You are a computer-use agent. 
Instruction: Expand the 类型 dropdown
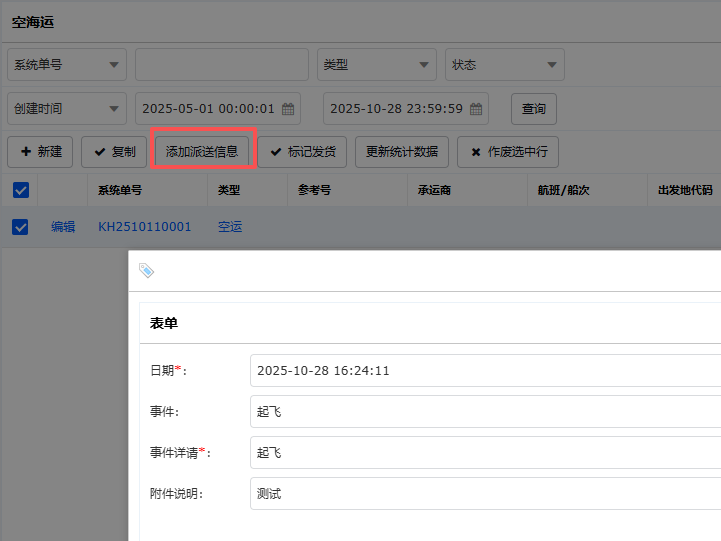(376, 65)
